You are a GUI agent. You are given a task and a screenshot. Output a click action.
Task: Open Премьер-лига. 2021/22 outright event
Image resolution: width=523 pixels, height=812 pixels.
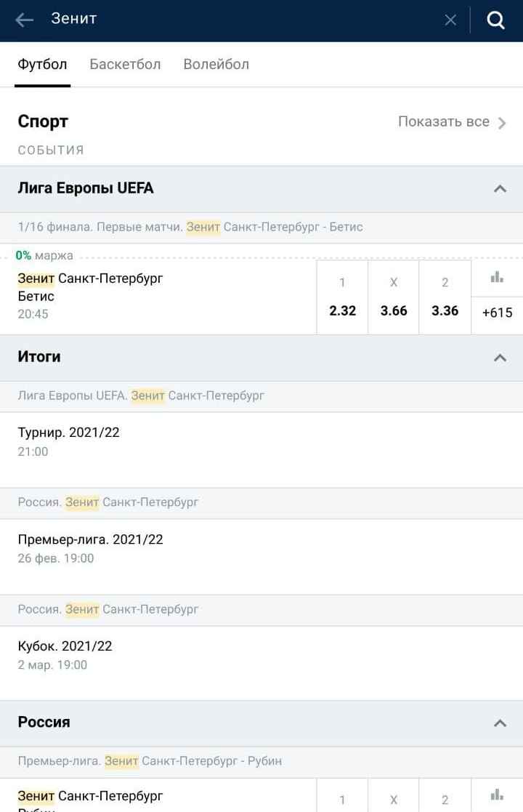(261, 558)
